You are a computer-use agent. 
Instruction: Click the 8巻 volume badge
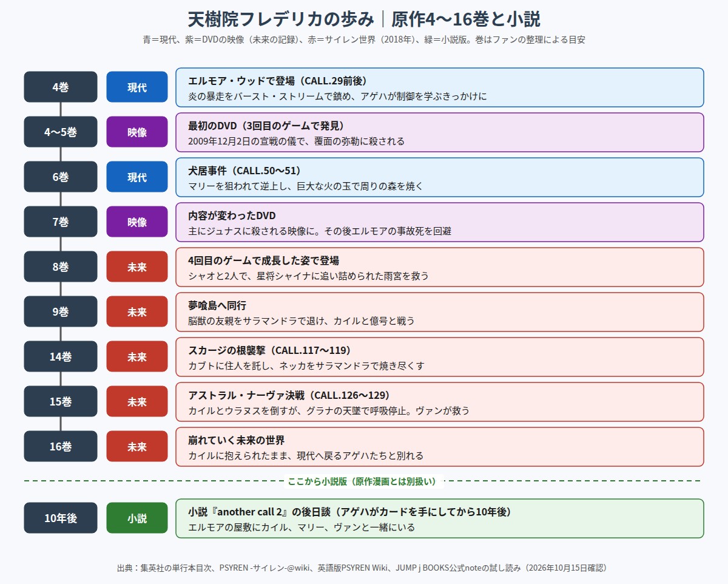(x=61, y=267)
